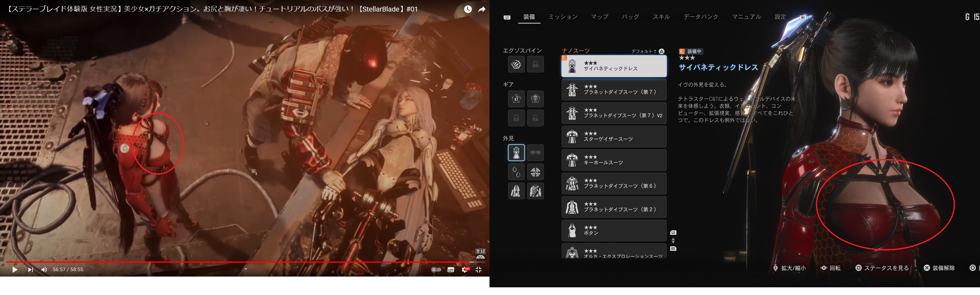
Task: Select Adam's outfit appearance slot
Action: [x=516, y=191]
